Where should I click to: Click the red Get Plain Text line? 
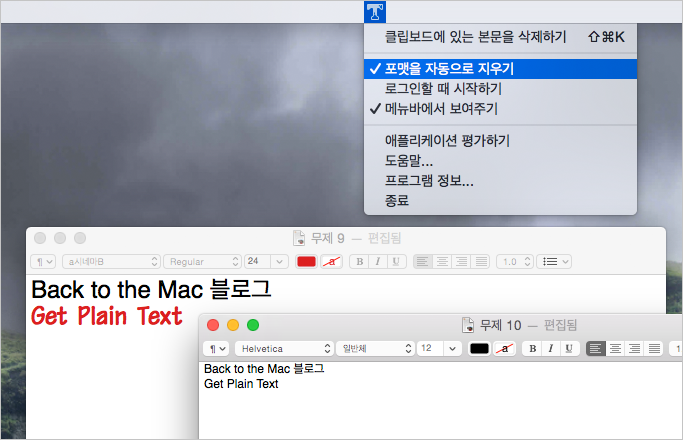coord(107,316)
